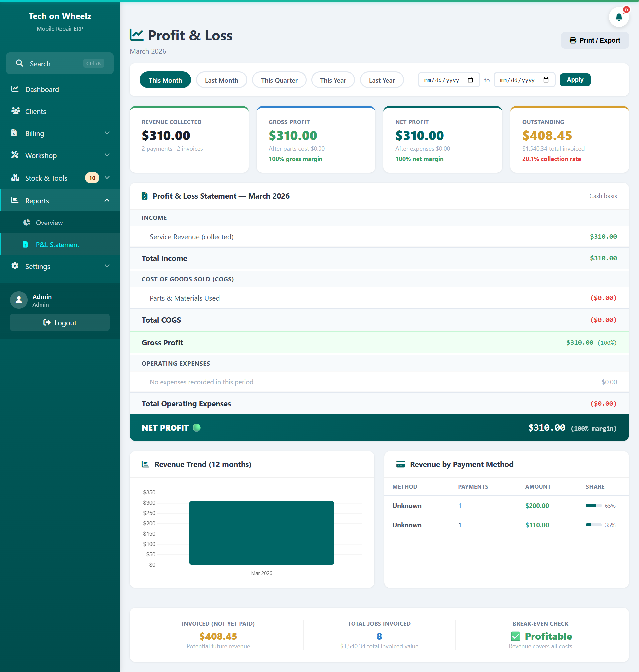Screen dimensions: 639x672
Task: Expand the Billing menu chevron
Action: point(107,133)
